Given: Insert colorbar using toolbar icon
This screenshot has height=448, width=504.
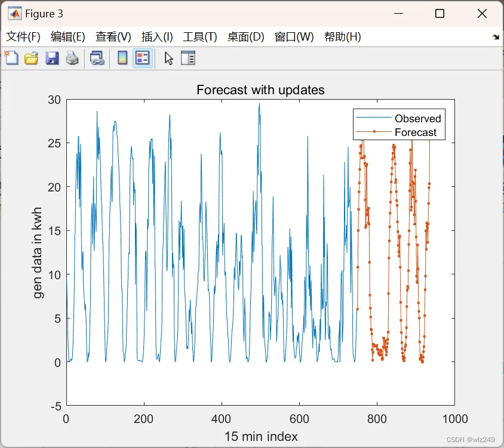Looking at the screenshot, I should (122, 58).
